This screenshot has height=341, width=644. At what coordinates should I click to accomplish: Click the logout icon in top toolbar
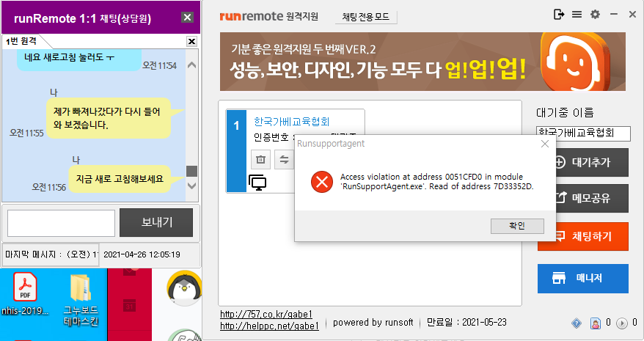[x=559, y=15]
